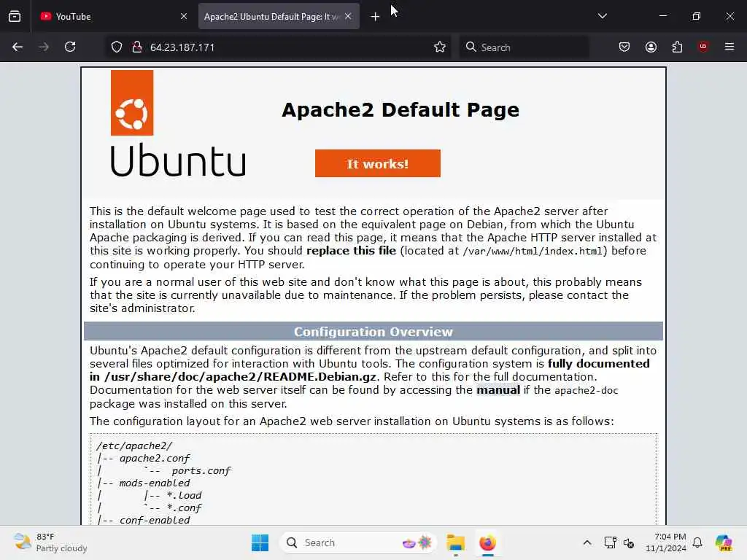The image size is (747, 560).
Task: Click the "It works!" orange banner
Action: 377,163
